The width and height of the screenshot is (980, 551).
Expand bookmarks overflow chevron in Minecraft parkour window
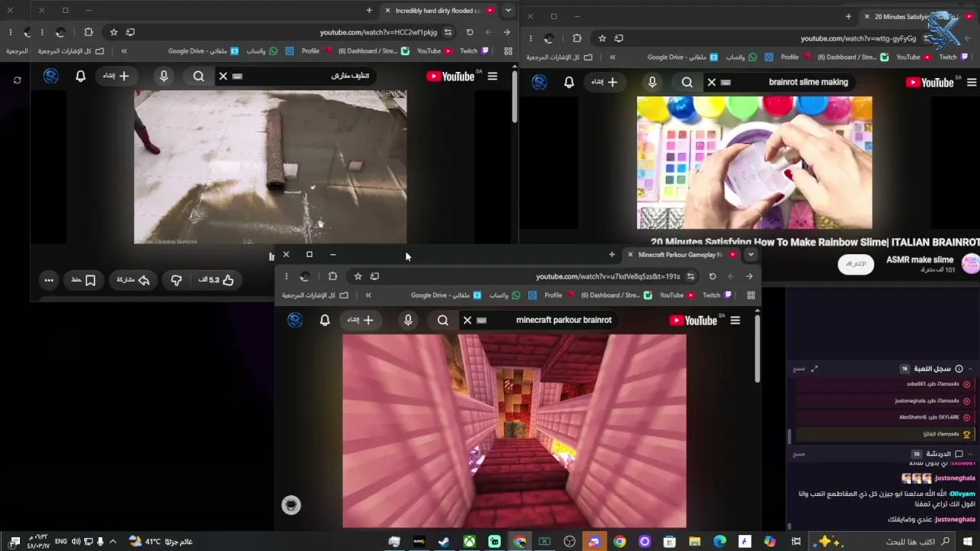(368, 295)
